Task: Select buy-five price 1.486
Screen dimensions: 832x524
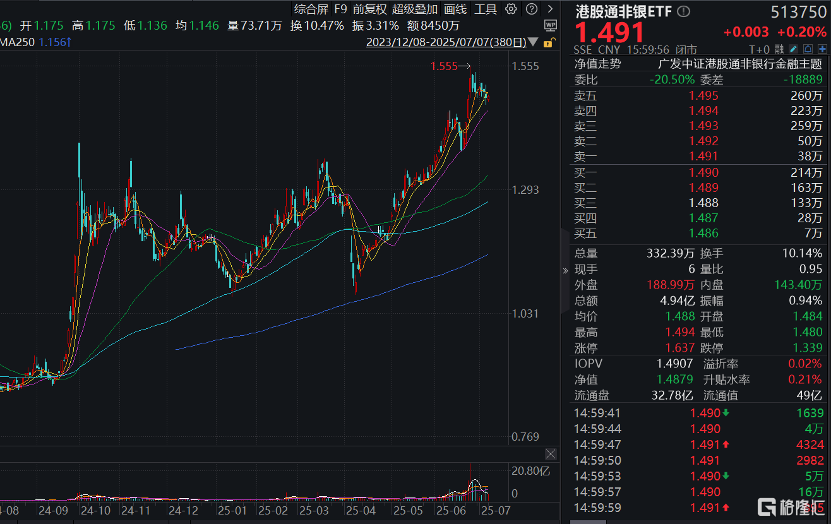Action: tap(703, 233)
